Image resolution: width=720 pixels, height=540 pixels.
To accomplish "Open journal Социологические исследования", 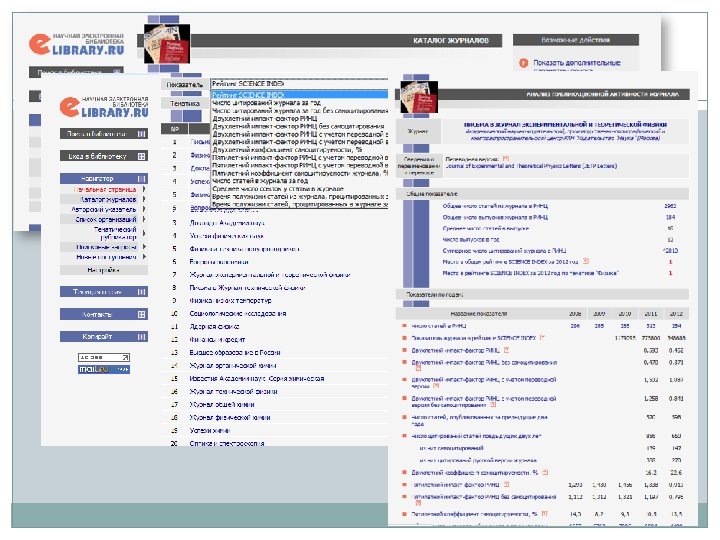I will coord(238,314).
